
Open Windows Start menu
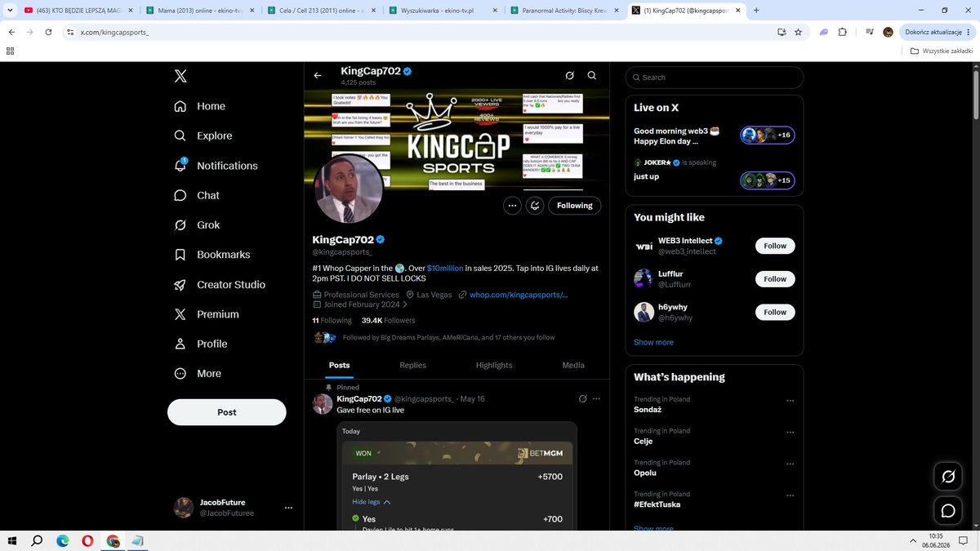12,540
